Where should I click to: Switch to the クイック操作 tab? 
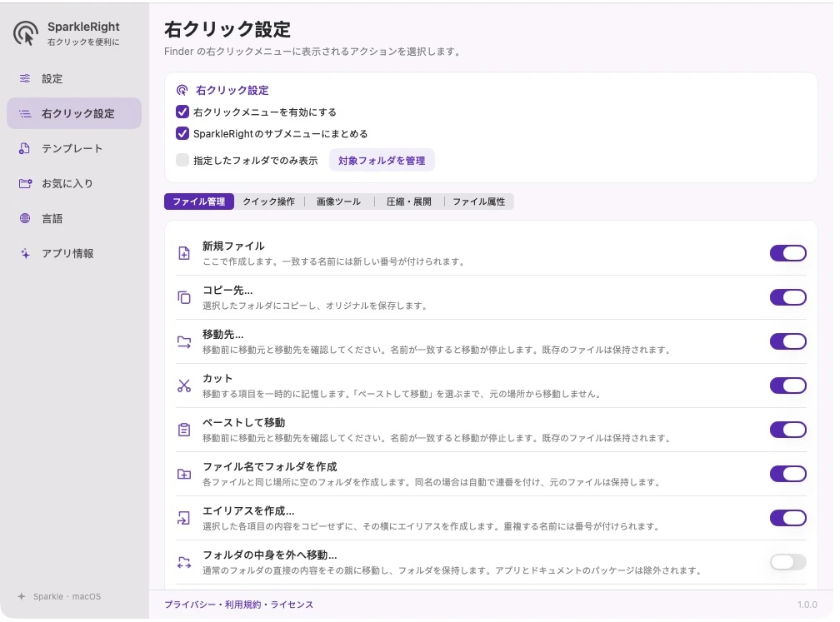pos(269,202)
